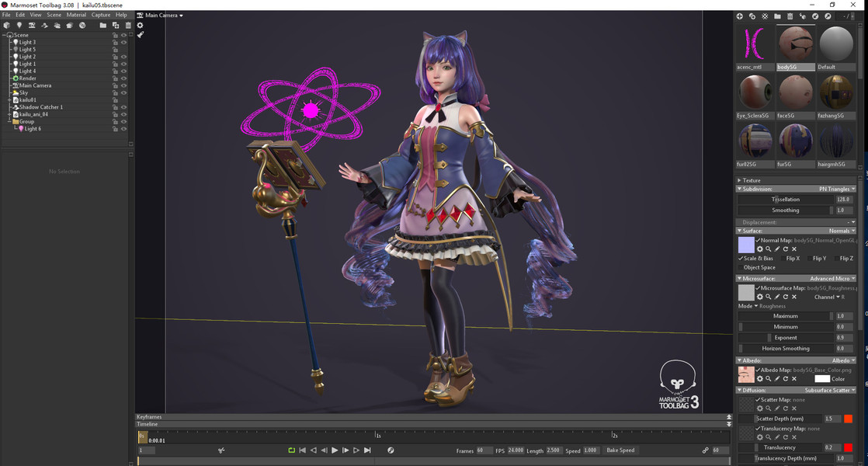
Task: Toggle Scale & Bias checkbox
Action: tap(741, 259)
